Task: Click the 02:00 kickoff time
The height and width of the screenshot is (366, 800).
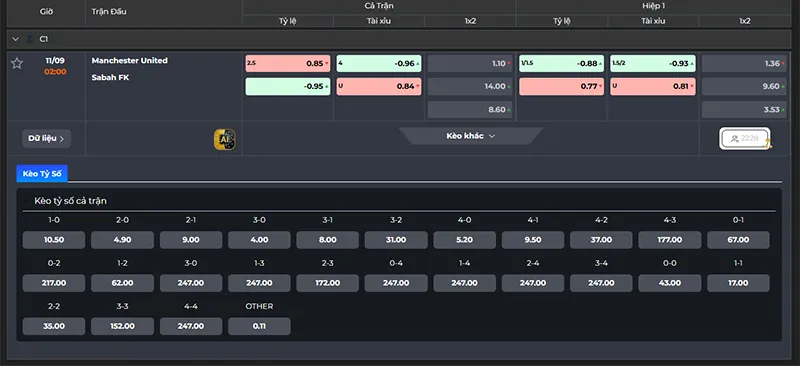Action: [55, 71]
